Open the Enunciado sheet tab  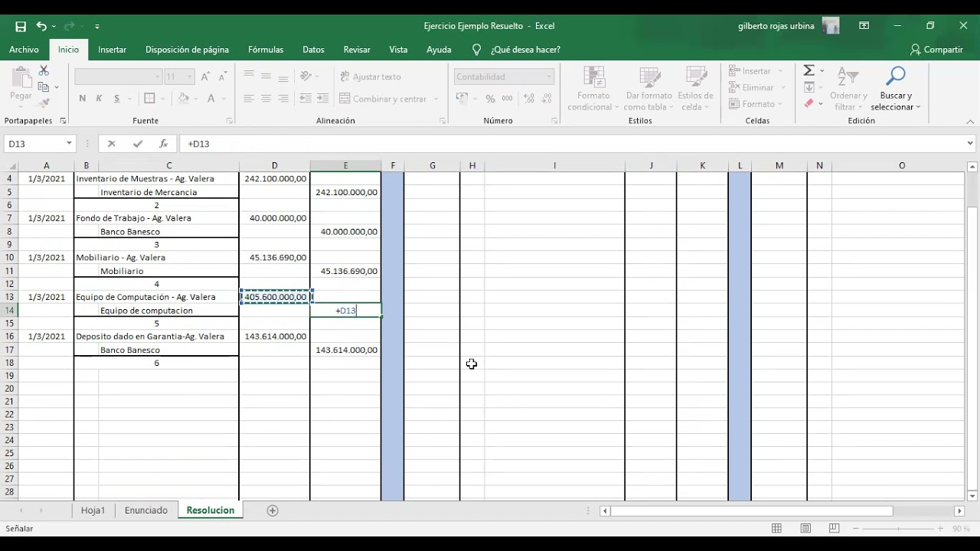point(145,510)
